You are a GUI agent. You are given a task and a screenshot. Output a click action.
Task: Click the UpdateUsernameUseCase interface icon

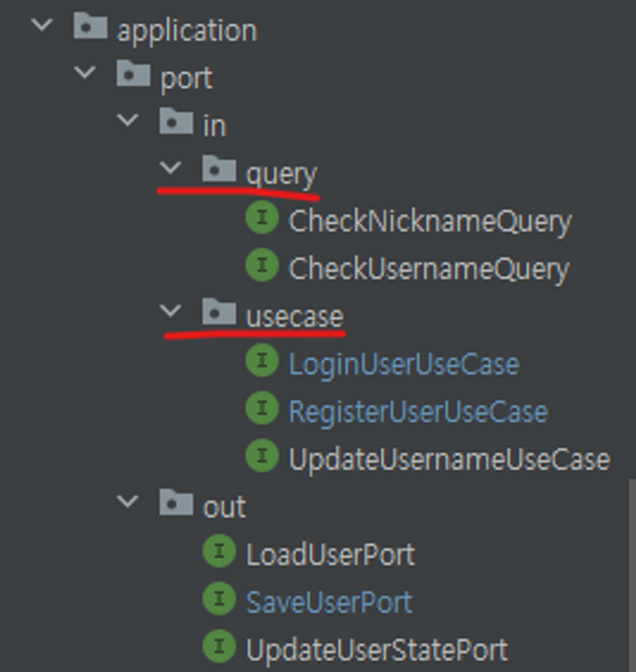coord(262,456)
